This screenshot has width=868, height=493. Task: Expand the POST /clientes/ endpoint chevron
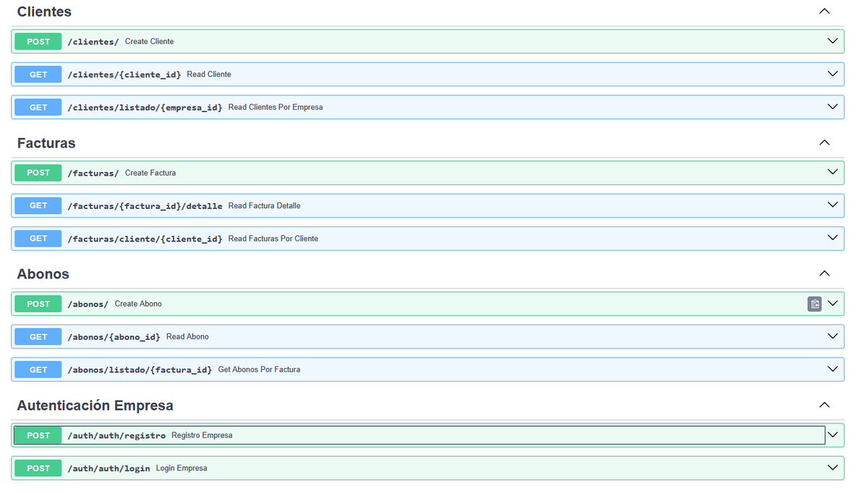pyautogui.click(x=833, y=41)
